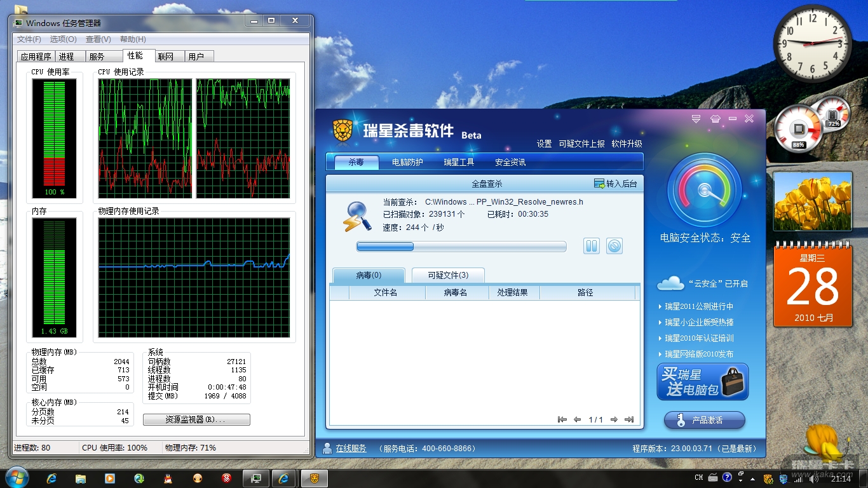
Task: Open Task Manager 选项(O) menu
Action: [x=64, y=39]
